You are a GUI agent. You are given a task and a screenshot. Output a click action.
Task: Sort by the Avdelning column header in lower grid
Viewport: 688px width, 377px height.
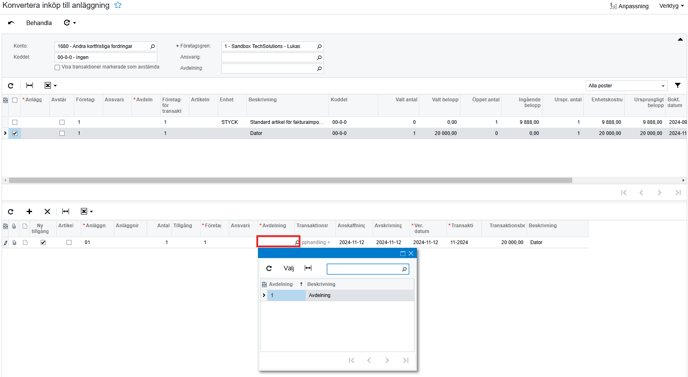pyautogui.click(x=275, y=225)
